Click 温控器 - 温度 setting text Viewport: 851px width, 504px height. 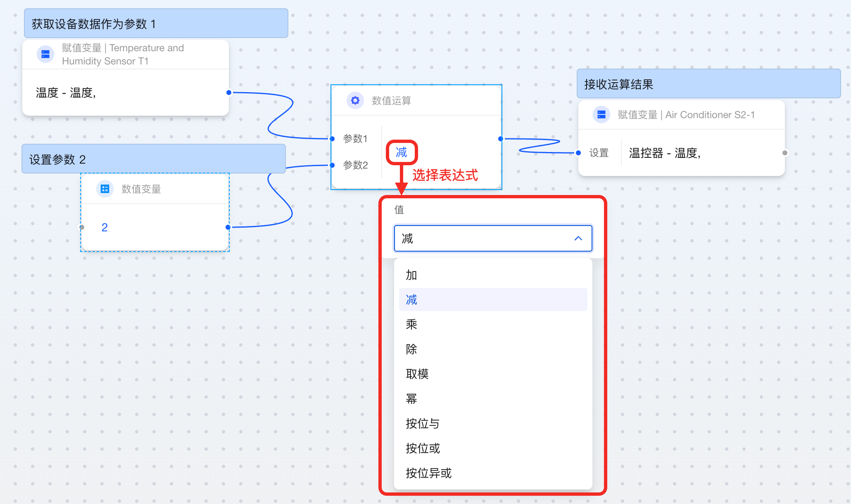click(664, 153)
